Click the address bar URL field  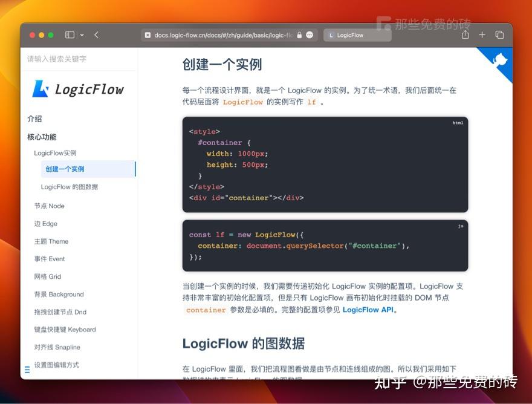click(229, 35)
